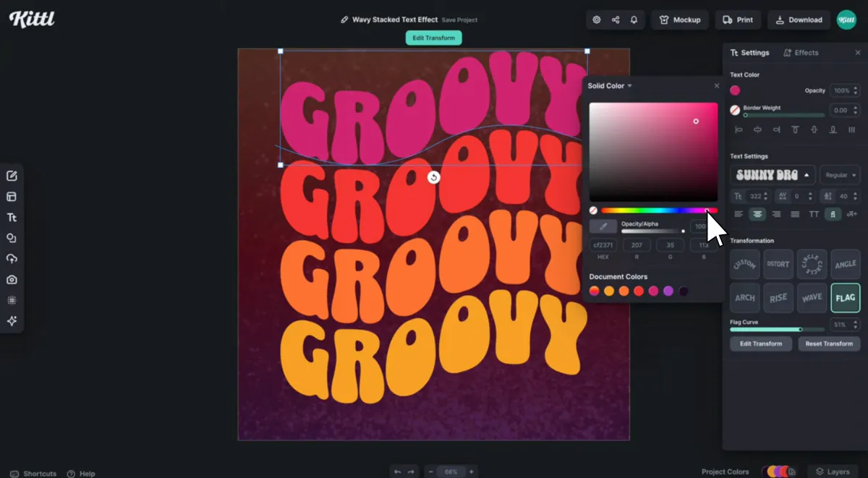Open the Mockup menu in the top bar
Screen dimensions: 868x478
[679, 20]
